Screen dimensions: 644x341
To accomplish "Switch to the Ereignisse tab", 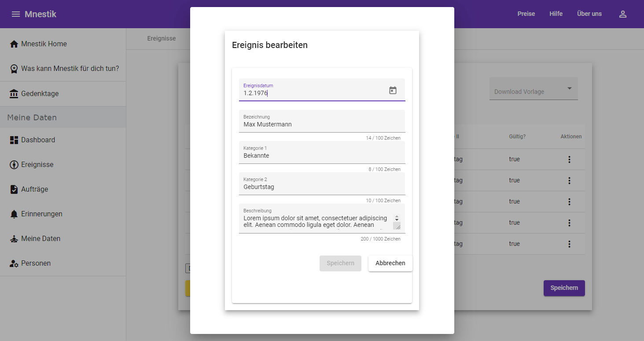I will 161,39.
